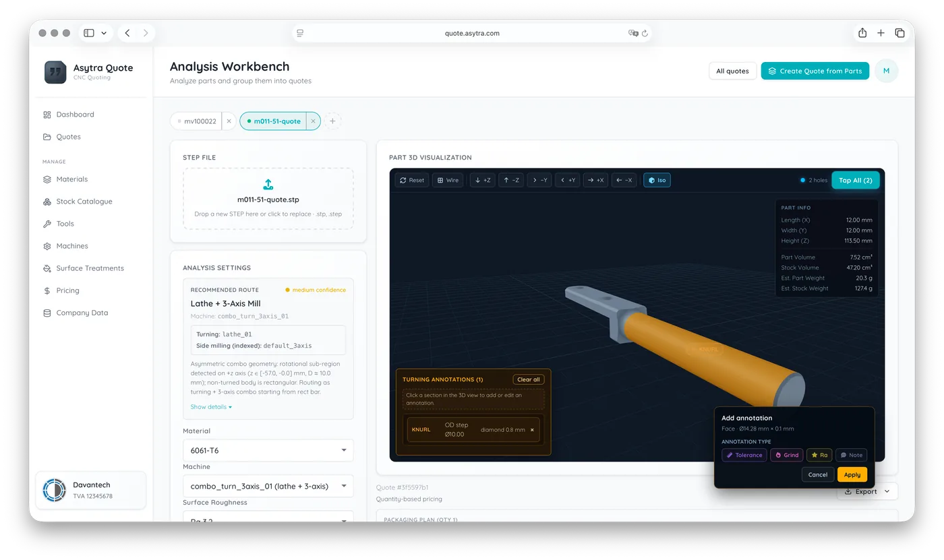Open the Machine dropdown combo_turn_3axis_01
Image resolution: width=944 pixels, height=560 pixels.
tap(268, 486)
